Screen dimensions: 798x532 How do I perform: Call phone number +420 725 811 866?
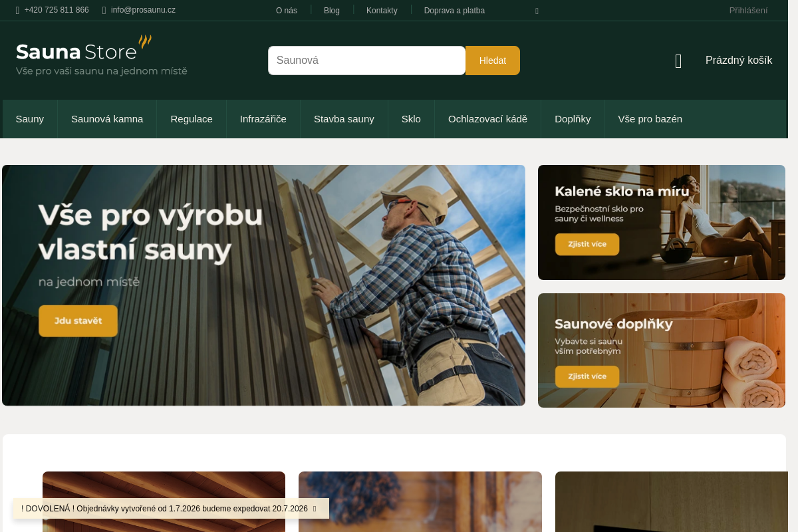coord(57,10)
